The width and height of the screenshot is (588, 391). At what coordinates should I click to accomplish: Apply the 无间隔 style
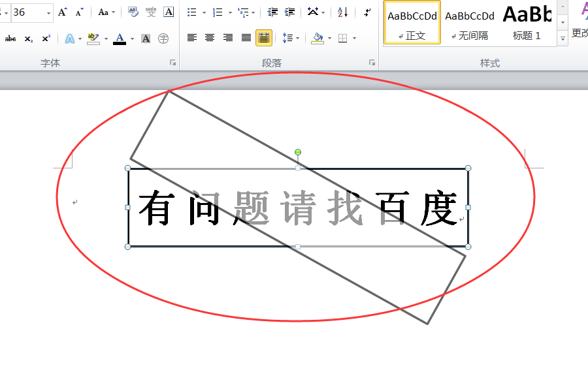tap(470, 23)
